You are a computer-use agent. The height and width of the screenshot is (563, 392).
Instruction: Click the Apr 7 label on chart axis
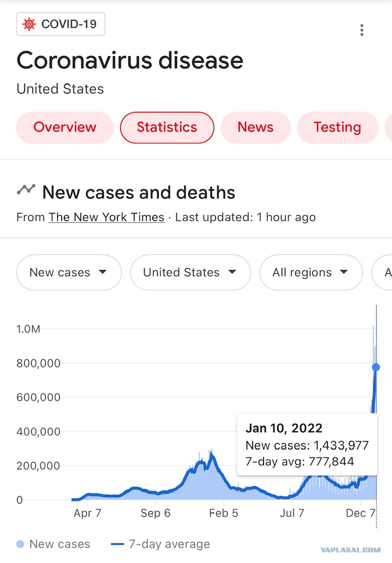click(88, 513)
